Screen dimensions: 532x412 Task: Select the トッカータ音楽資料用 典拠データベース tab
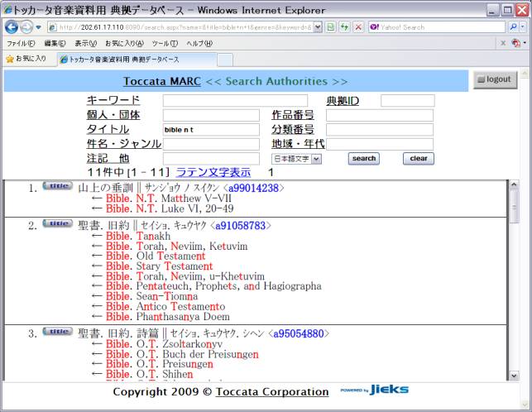[137, 60]
